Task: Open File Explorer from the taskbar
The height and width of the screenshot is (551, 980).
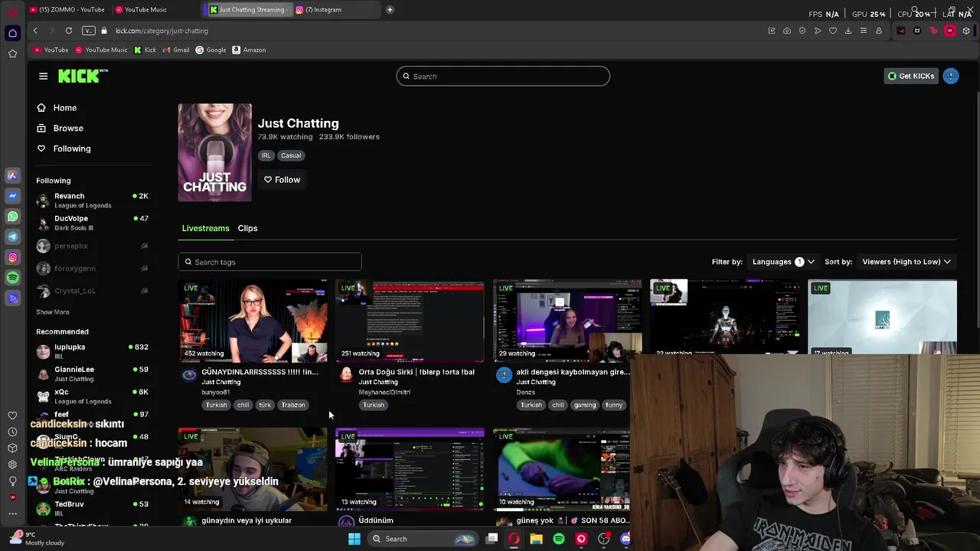Action: click(537, 539)
